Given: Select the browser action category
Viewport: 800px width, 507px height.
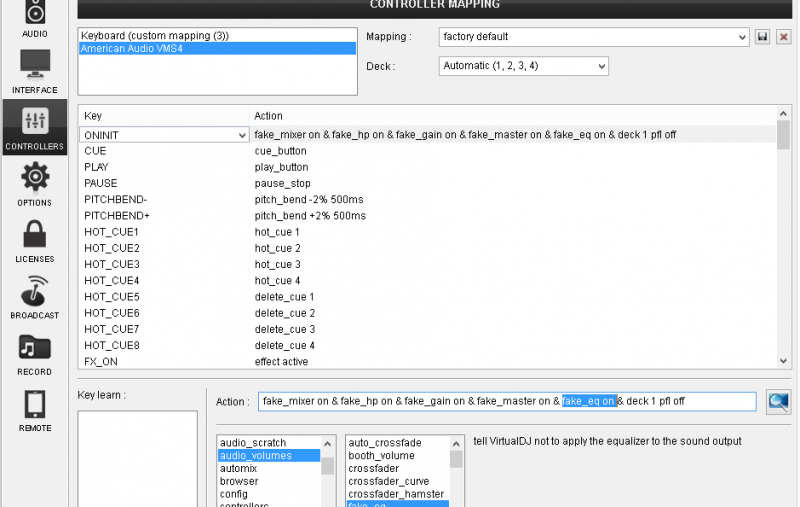Looking at the screenshot, I should point(239,481).
